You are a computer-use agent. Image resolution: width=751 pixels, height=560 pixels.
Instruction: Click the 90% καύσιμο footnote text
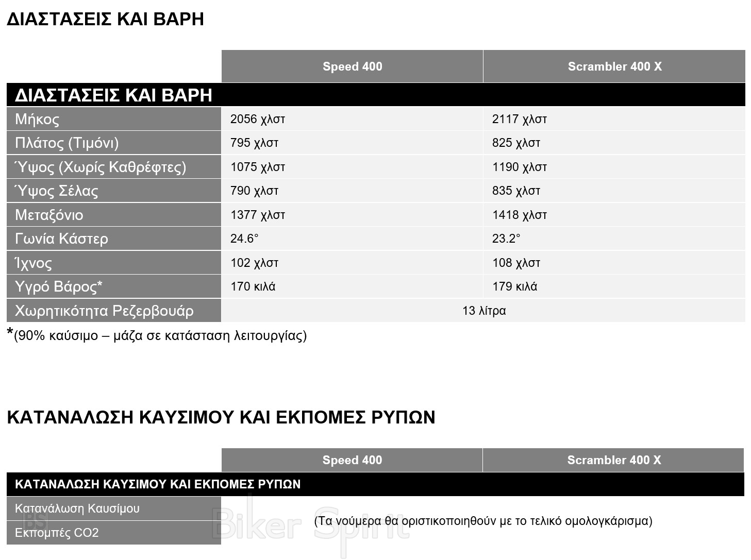tap(160, 336)
